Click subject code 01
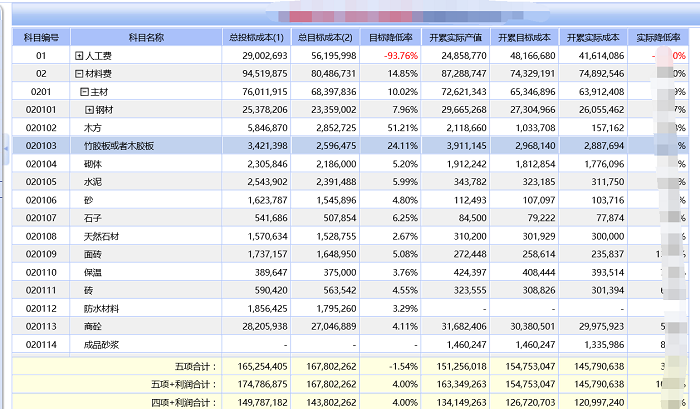This screenshot has height=409, width=700. point(41,56)
